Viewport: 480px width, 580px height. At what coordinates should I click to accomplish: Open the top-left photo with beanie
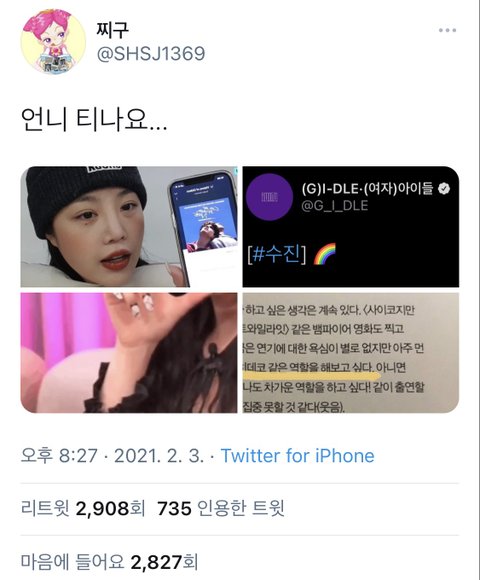coord(129,227)
